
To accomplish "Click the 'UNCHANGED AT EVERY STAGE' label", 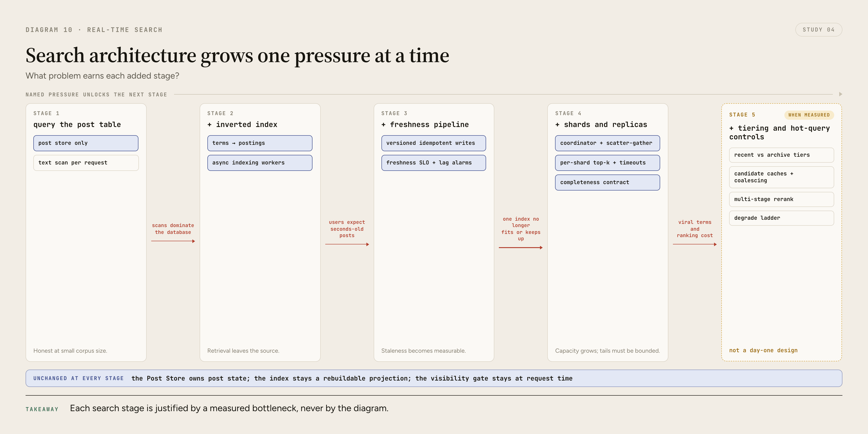I will (79, 378).
